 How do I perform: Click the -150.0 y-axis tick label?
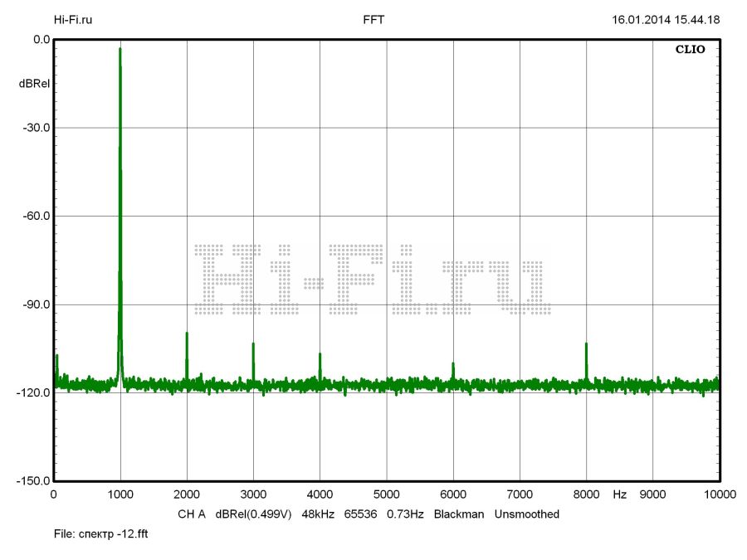(x=33, y=481)
